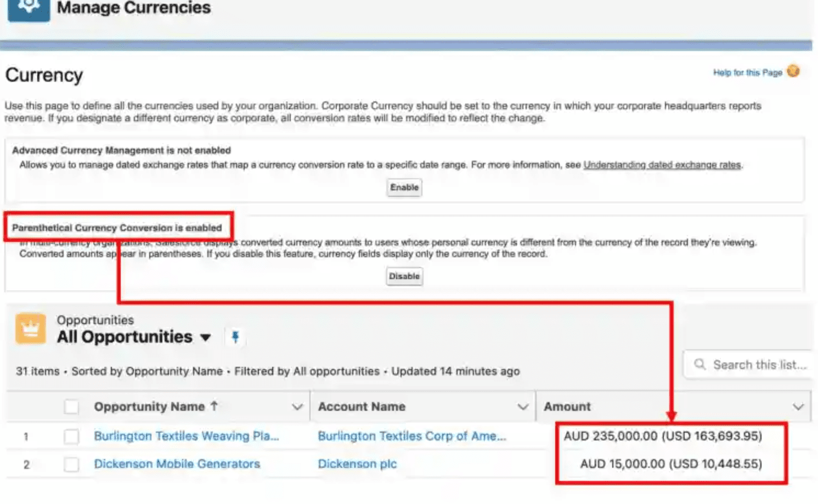Pin the All Opportunities list view

click(235, 337)
